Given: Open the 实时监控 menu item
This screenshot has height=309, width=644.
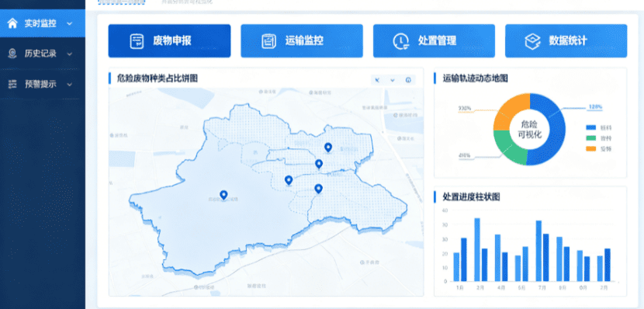Looking at the screenshot, I should click(x=43, y=23).
